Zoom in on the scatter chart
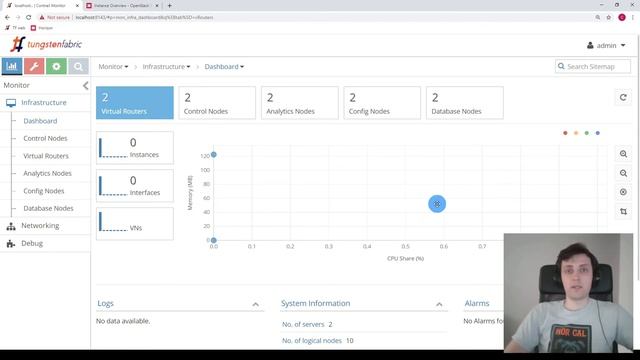Image resolution: width=640 pixels, height=360 pixels. pyautogui.click(x=623, y=154)
